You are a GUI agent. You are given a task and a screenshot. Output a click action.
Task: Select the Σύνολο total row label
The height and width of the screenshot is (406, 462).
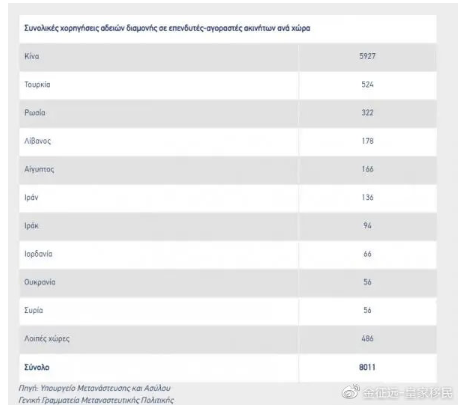click(37, 367)
